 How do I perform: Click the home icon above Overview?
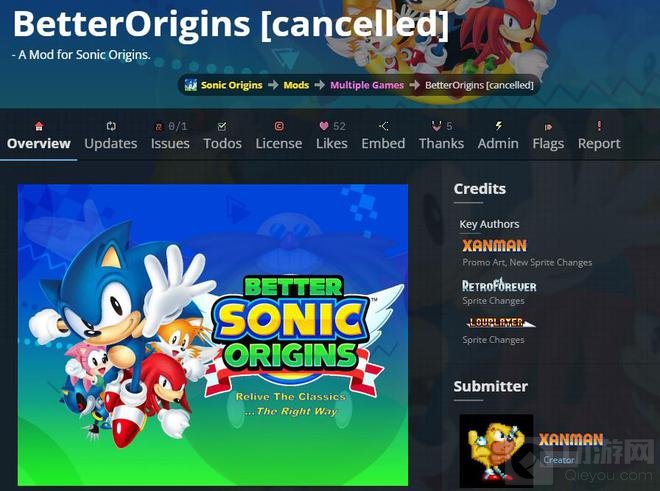39,126
